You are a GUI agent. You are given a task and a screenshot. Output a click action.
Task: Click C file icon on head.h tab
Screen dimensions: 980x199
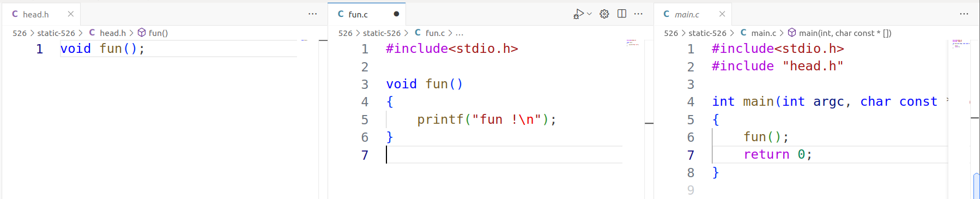click(15, 14)
